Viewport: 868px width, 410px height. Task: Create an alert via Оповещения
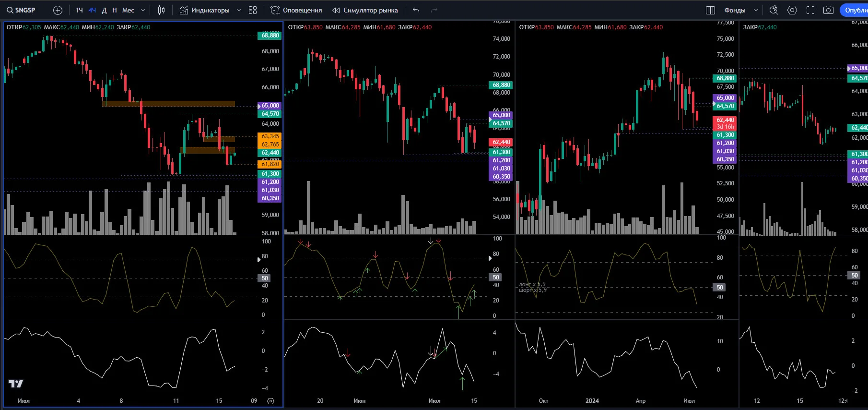pos(296,10)
